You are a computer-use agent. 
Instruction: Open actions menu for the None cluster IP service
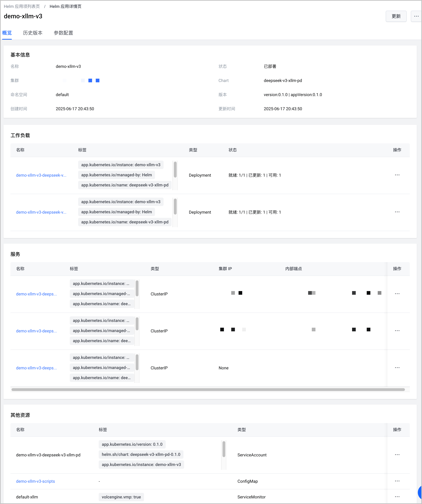point(397,368)
